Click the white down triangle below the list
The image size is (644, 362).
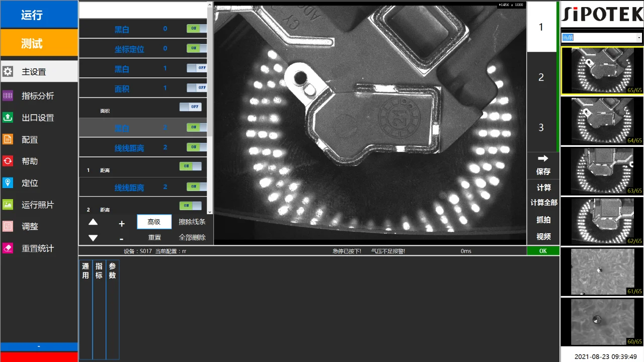[x=93, y=238]
